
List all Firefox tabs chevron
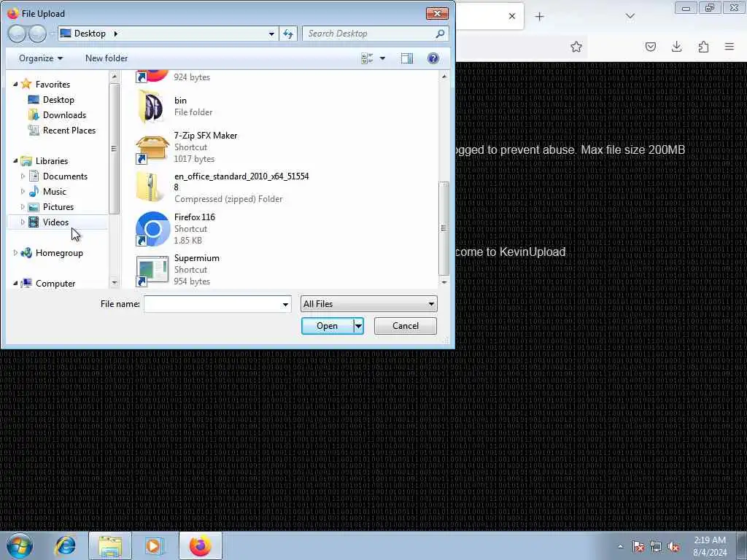pos(630,16)
